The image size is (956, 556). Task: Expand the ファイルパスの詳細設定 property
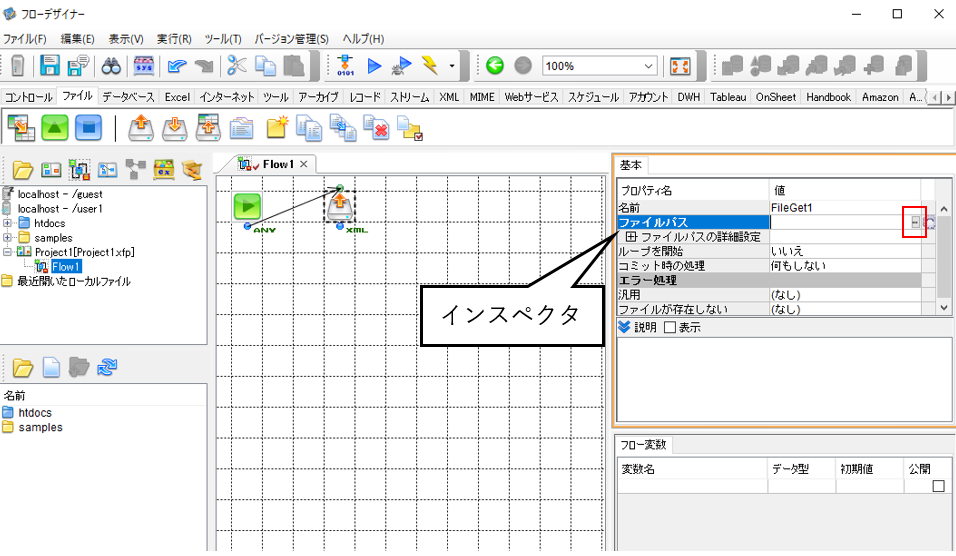[631, 237]
